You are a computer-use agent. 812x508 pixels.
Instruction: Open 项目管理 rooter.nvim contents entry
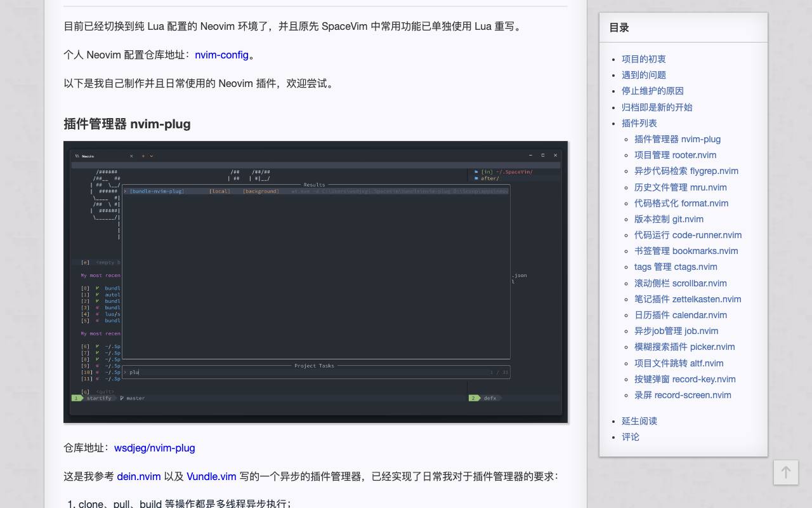675,155
